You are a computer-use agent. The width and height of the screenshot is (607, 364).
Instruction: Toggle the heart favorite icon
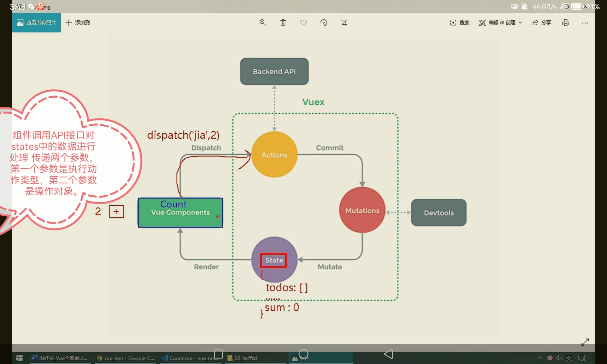click(x=303, y=23)
